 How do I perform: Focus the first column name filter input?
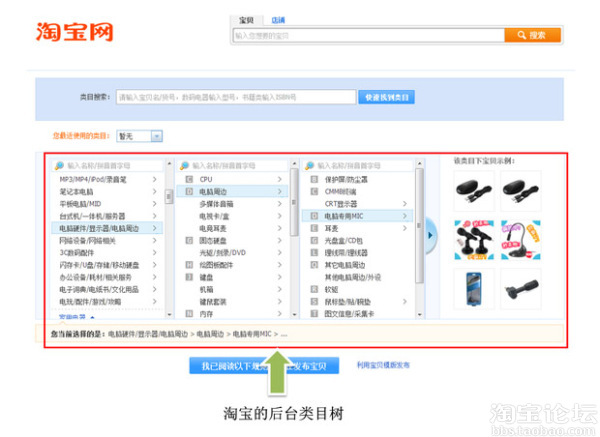pyautogui.click(x=108, y=166)
